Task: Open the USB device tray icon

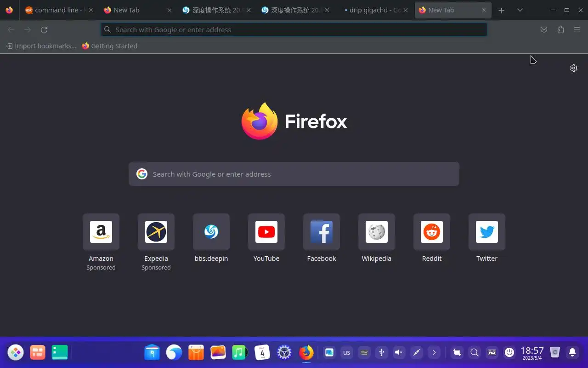Action: point(381,353)
